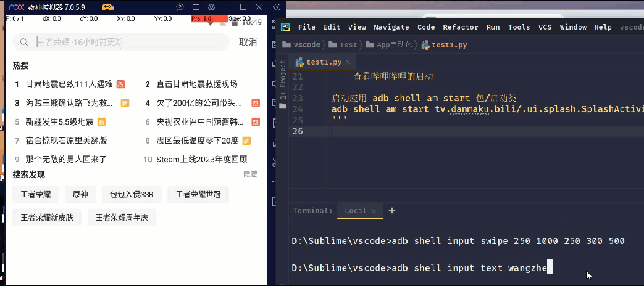The width and height of the screenshot is (644, 286).
Task: Open the Code menu in PyCharm
Action: pyautogui.click(x=426, y=27)
